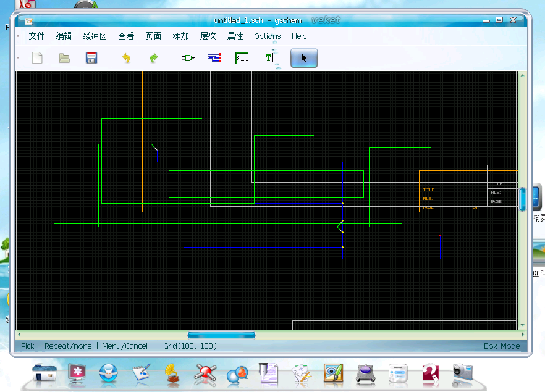Click the horizontal scrollbar thumb

click(221, 335)
